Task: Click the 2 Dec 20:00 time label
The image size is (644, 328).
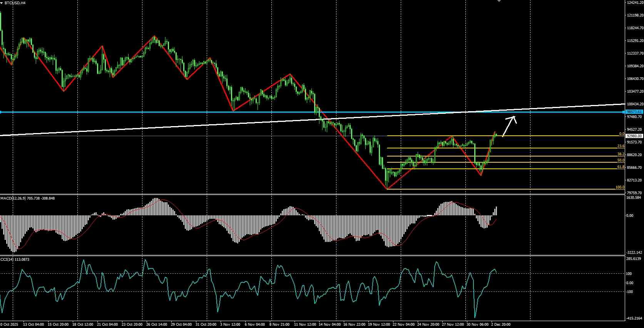Action: (x=501, y=325)
